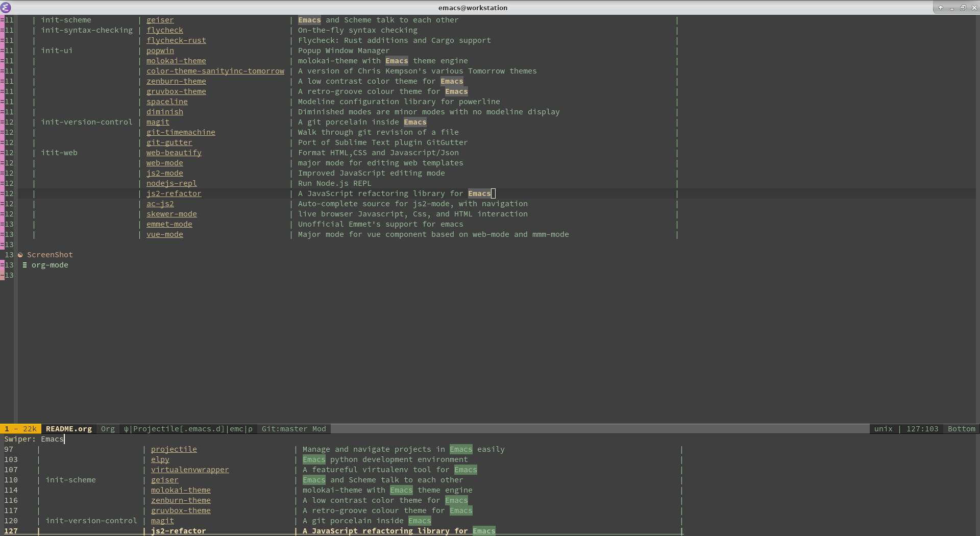This screenshot has width=980, height=536.
Task: Click the Mod modified indicator in mode line
Action: coord(319,429)
